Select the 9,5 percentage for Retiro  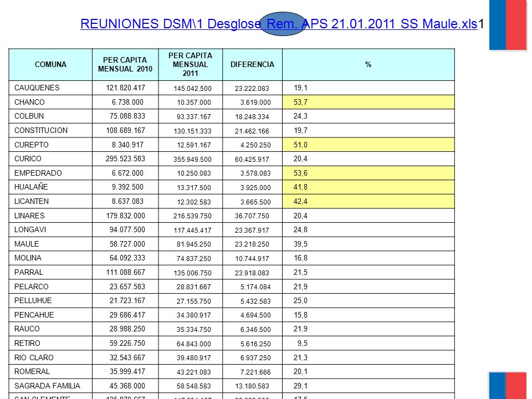coord(303,344)
